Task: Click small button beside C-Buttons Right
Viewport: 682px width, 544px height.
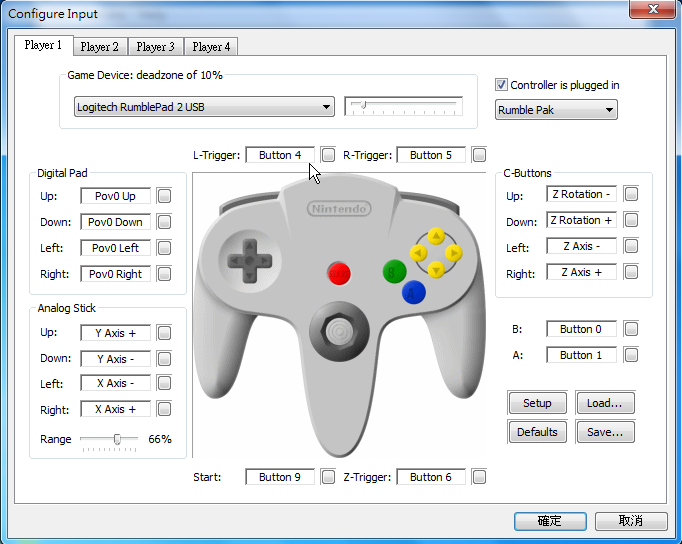Action: (x=631, y=272)
